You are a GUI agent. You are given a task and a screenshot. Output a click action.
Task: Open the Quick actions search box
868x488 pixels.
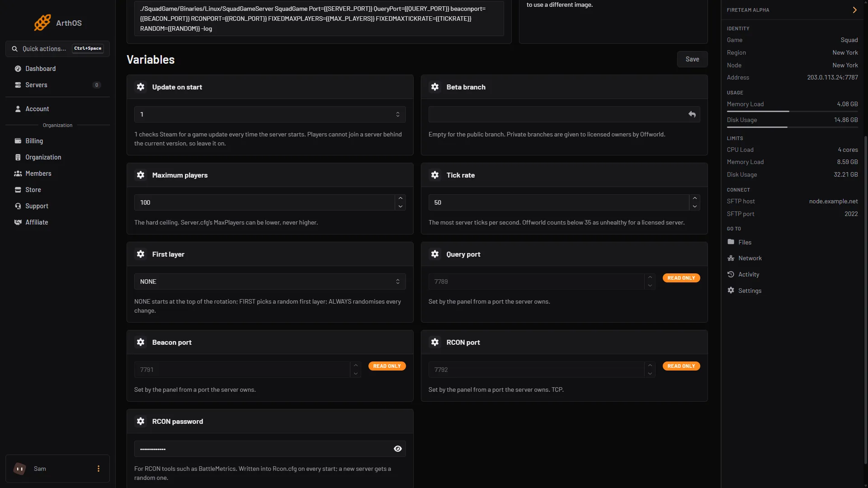coord(57,49)
